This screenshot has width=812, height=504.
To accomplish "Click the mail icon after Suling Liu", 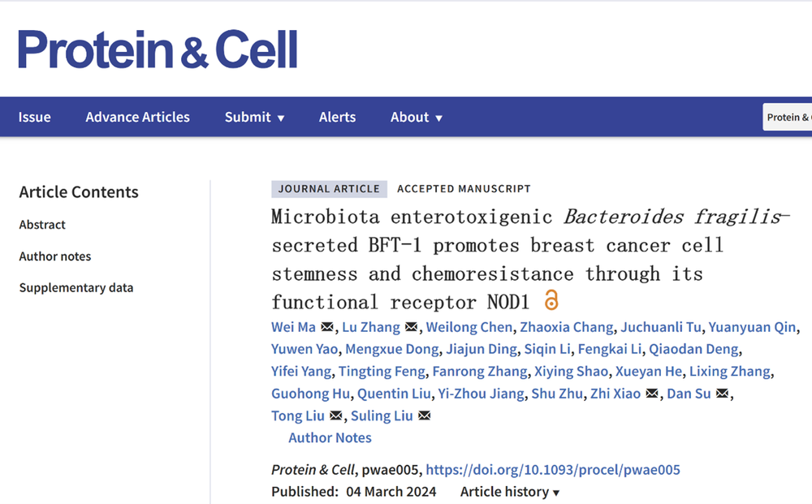I will tap(424, 416).
